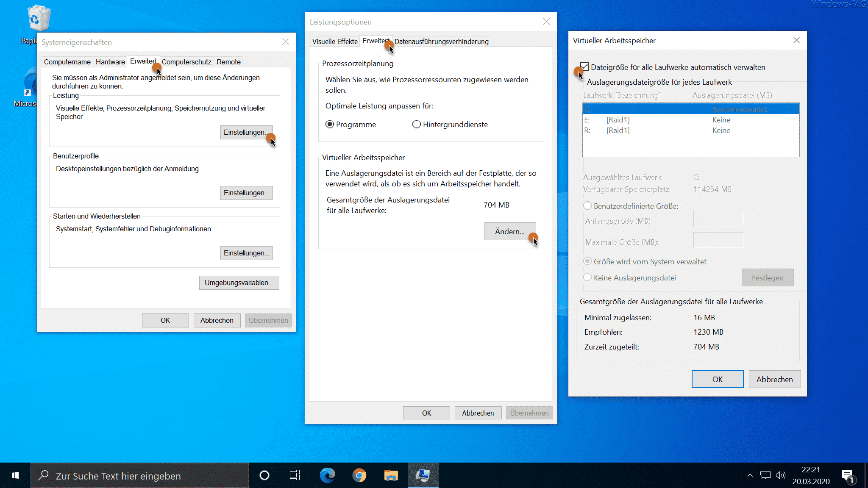
Task: Close the Virtueller Arbeitsspeicher dialog
Action: pyautogui.click(x=796, y=40)
